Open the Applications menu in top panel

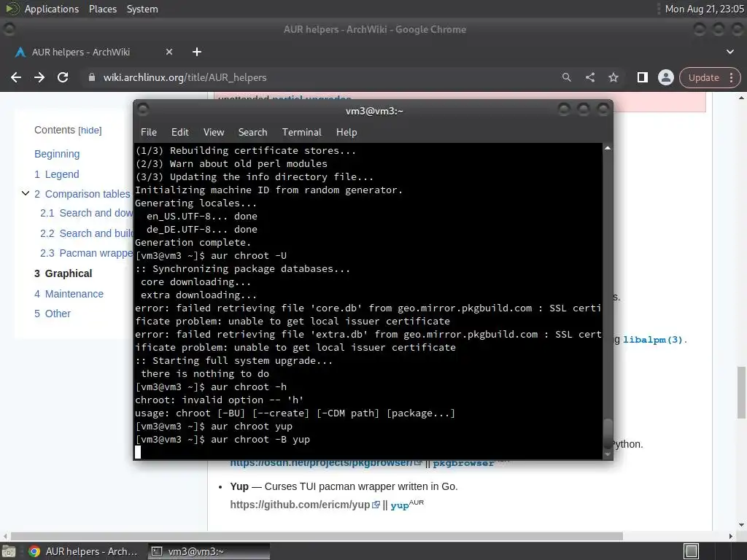coord(52,9)
